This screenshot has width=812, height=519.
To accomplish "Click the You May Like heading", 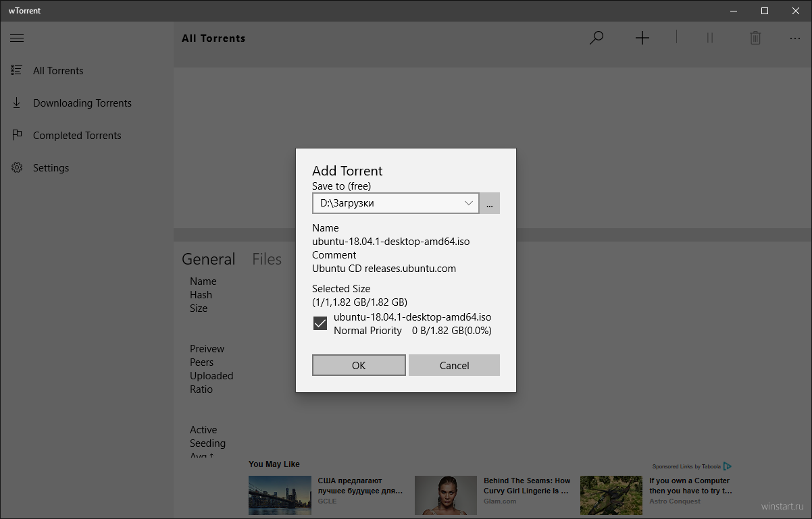I will [274, 464].
